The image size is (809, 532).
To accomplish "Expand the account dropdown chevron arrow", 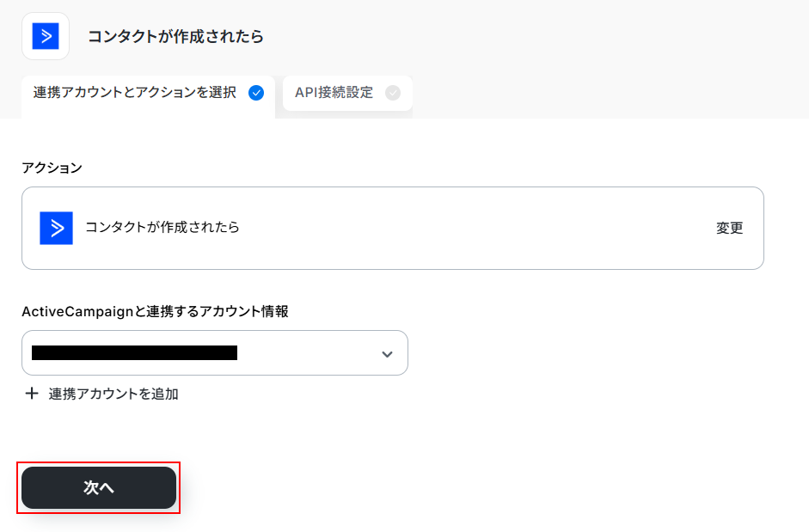I will point(387,353).
